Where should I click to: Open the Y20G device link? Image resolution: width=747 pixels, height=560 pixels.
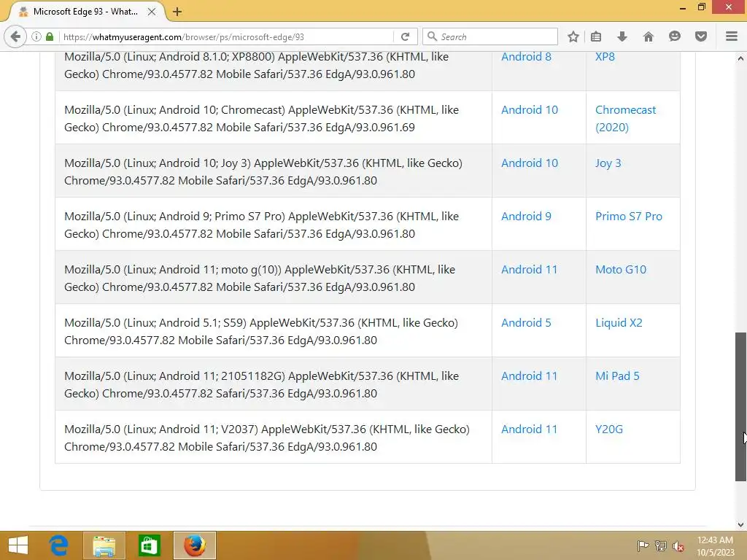pyautogui.click(x=609, y=430)
